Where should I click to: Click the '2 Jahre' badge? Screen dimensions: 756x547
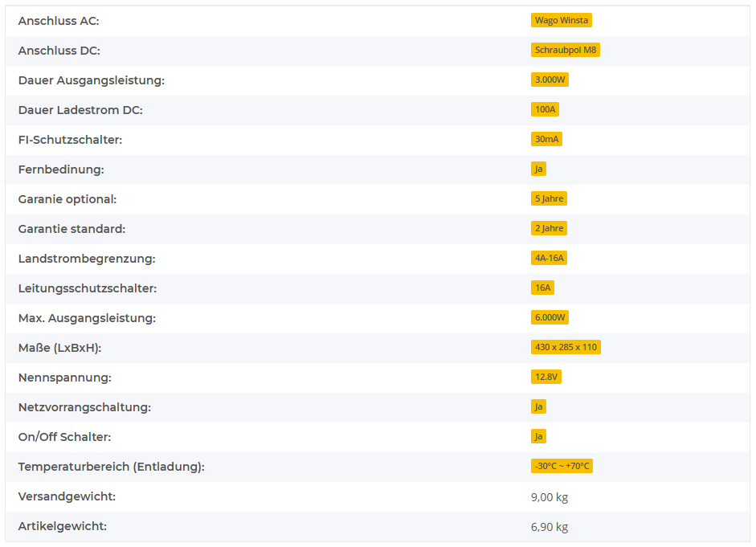coord(549,228)
